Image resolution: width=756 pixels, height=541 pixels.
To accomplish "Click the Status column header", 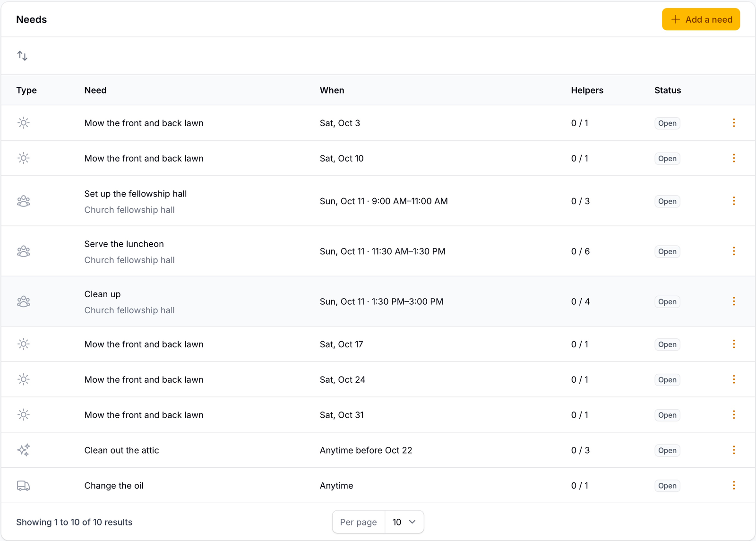I will [668, 90].
